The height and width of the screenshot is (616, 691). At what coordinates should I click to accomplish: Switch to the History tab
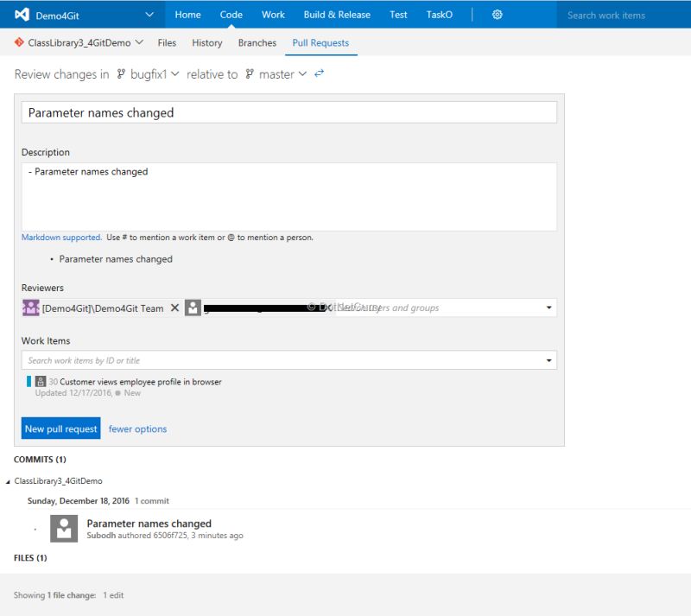[206, 42]
